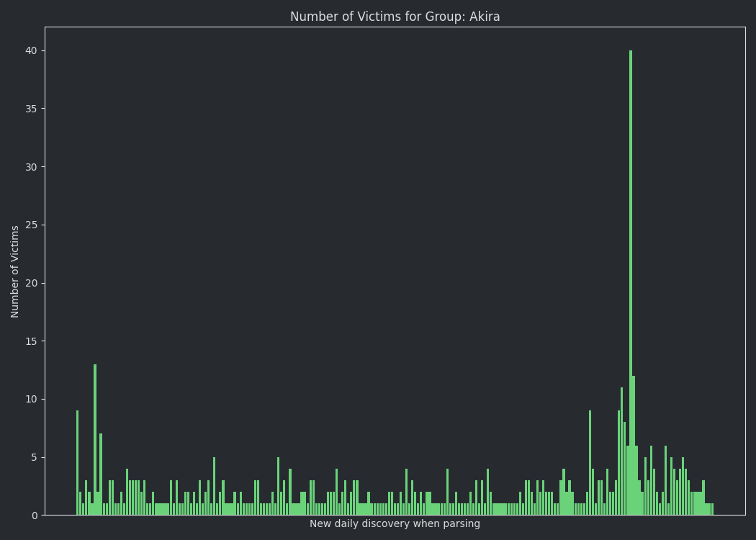
Task: Click the y-axis tick label 5
Action: 35,457
